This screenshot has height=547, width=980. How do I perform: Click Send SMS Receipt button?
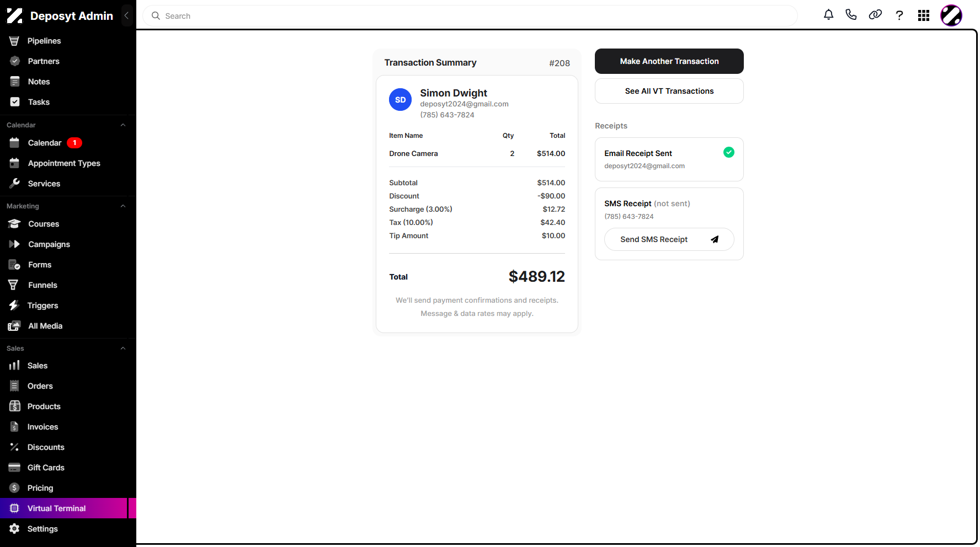[669, 239]
